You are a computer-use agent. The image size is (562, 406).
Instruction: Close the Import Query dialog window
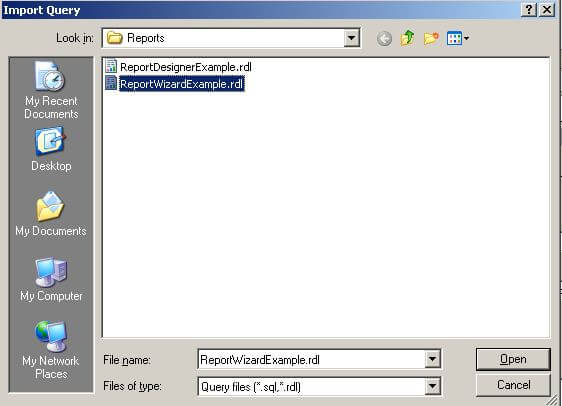[x=547, y=9]
